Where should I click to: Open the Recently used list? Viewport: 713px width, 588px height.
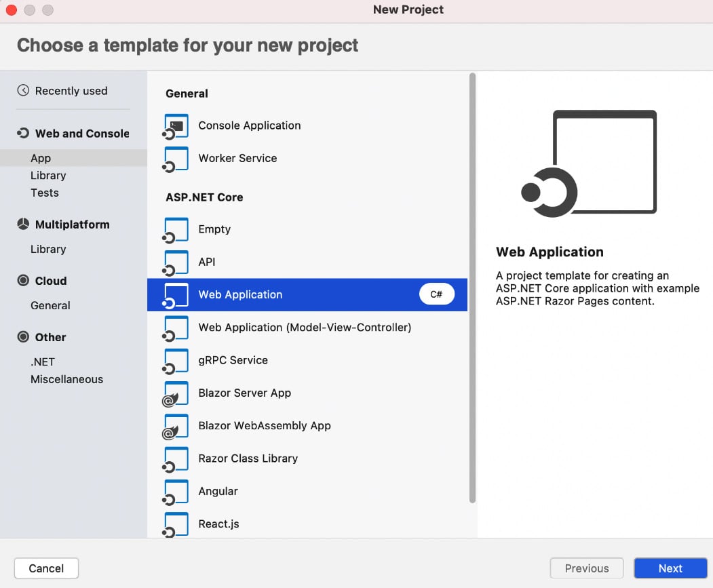(x=71, y=91)
